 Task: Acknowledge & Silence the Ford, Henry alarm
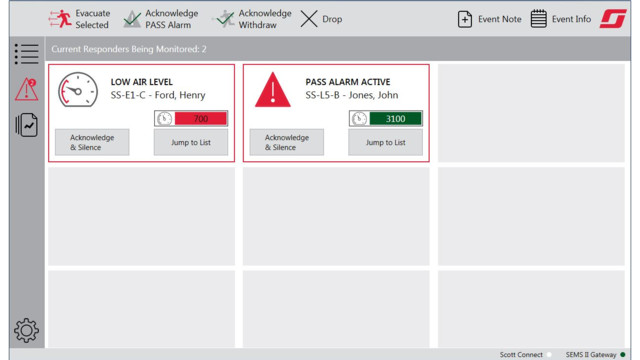(92, 142)
